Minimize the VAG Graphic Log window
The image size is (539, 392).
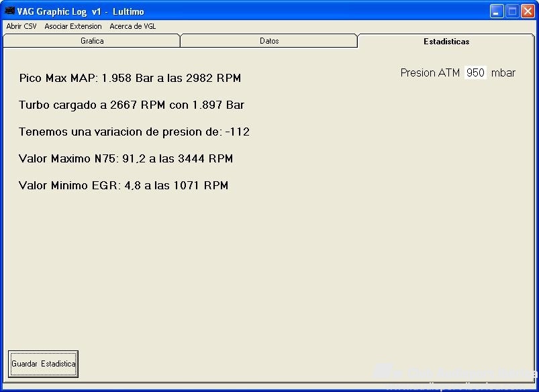496,11
